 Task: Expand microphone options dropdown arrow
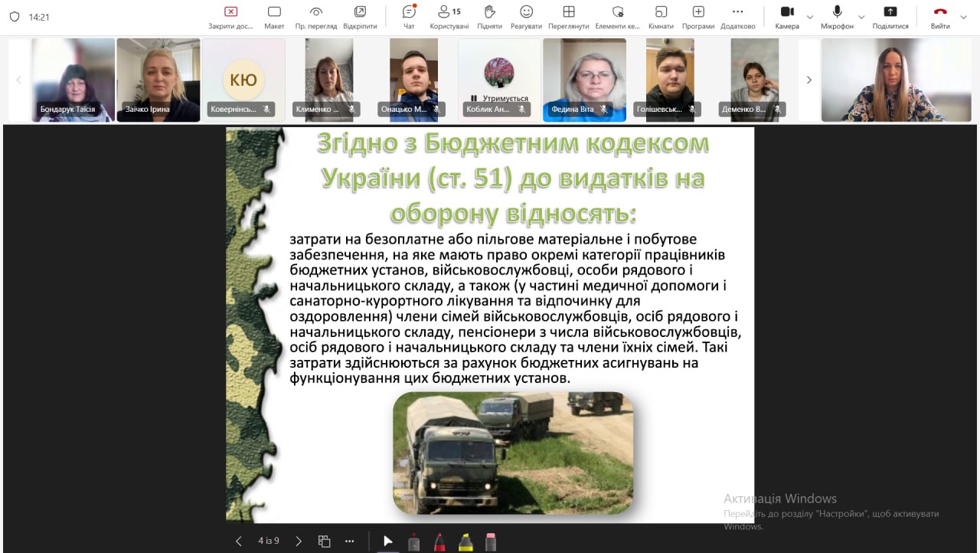[861, 17]
